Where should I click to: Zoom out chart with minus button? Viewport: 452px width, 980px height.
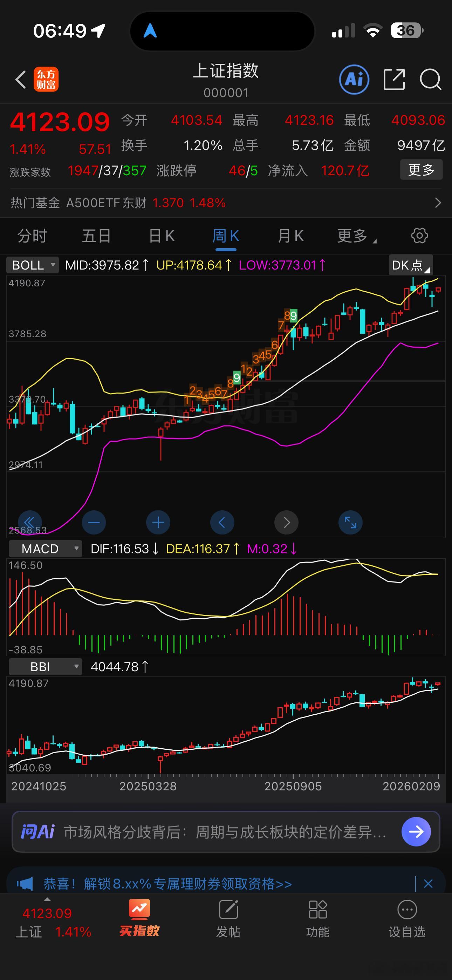94,522
